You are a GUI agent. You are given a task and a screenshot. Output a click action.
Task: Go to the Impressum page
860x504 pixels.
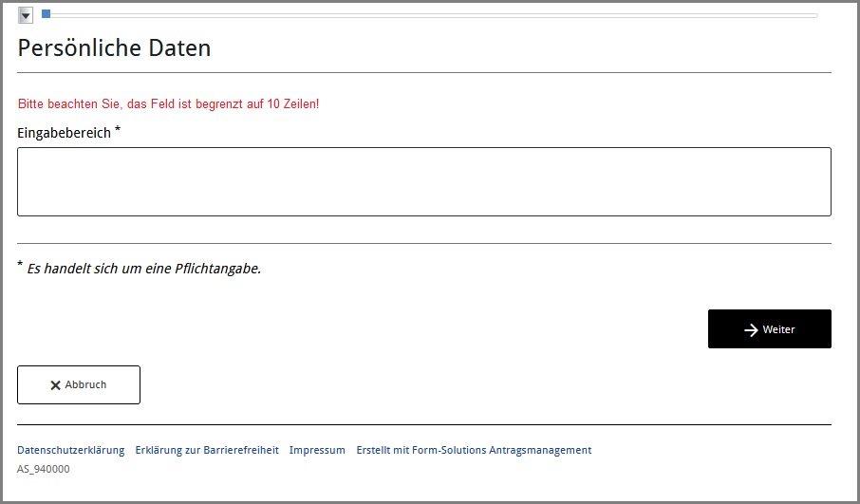click(x=317, y=450)
